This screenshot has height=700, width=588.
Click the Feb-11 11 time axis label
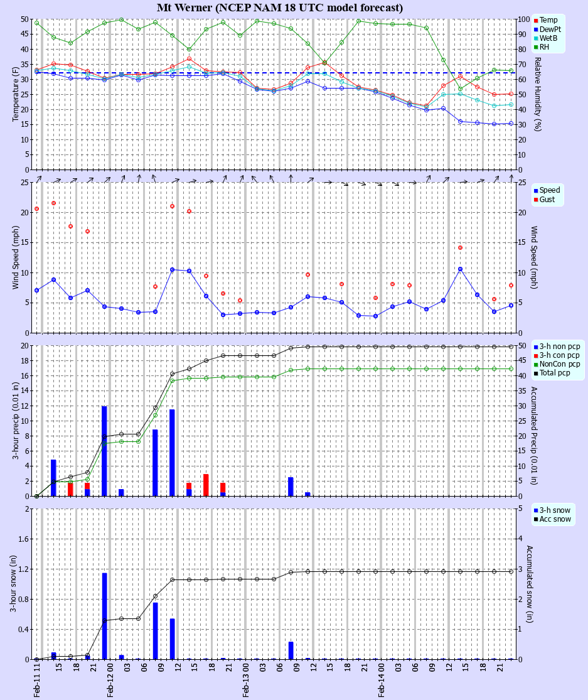[x=38, y=681]
